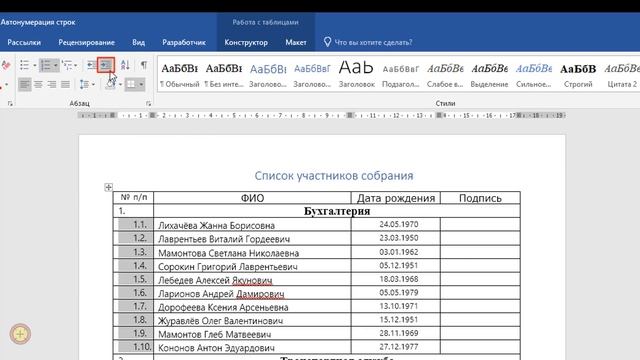
Task: Switch to the Разработчик tab
Action: (184, 42)
